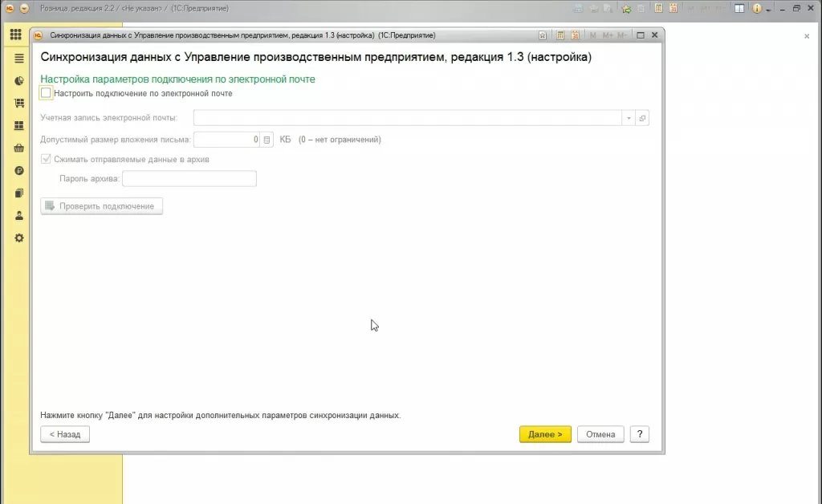
Task: Click the green heading 'Настройка параметров подключения по электронной почте'
Action: pyautogui.click(x=177, y=79)
